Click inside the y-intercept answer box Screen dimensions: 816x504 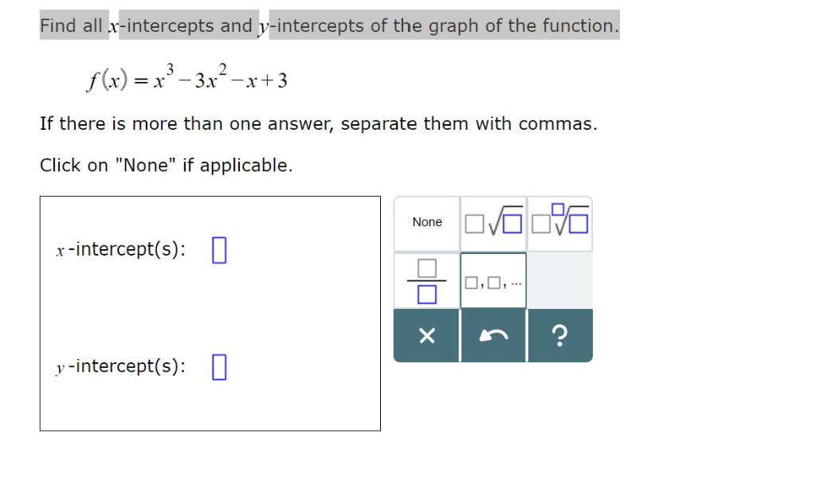tap(218, 366)
